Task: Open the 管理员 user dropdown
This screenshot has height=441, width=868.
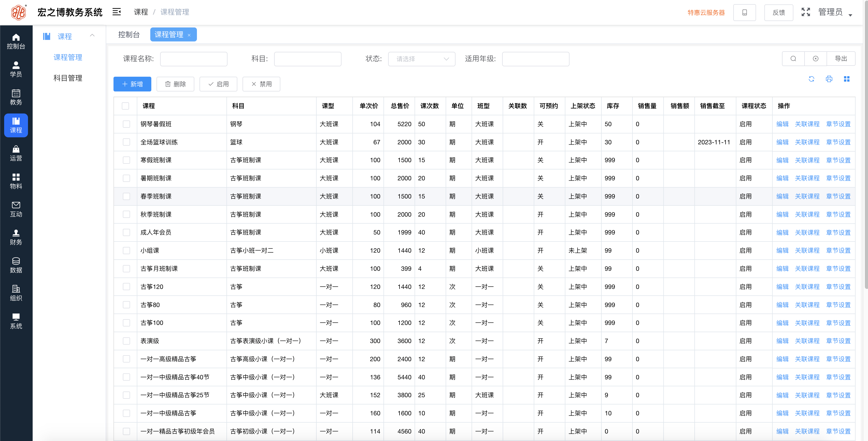Action: pyautogui.click(x=835, y=12)
